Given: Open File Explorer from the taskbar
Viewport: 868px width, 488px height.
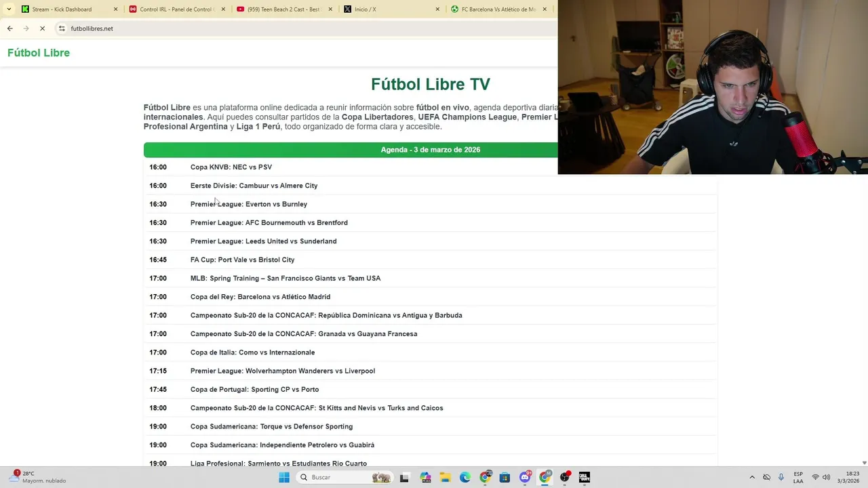Looking at the screenshot, I should [445, 477].
